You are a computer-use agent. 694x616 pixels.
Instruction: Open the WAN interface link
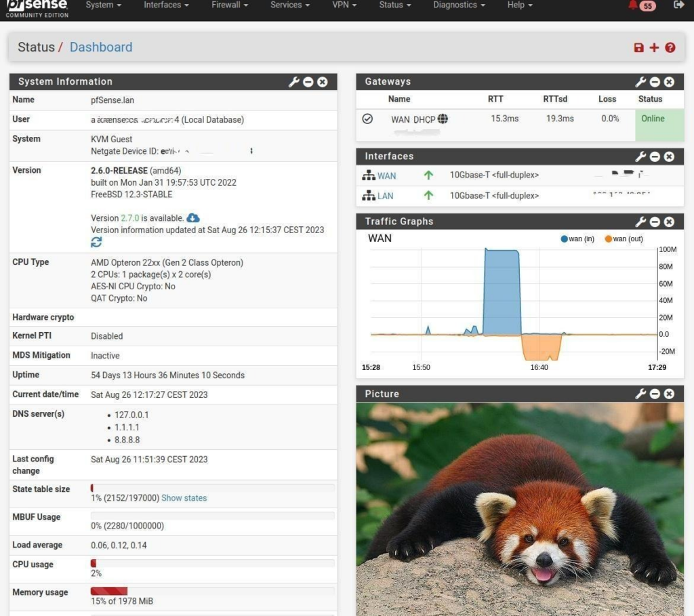click(386, 176)
